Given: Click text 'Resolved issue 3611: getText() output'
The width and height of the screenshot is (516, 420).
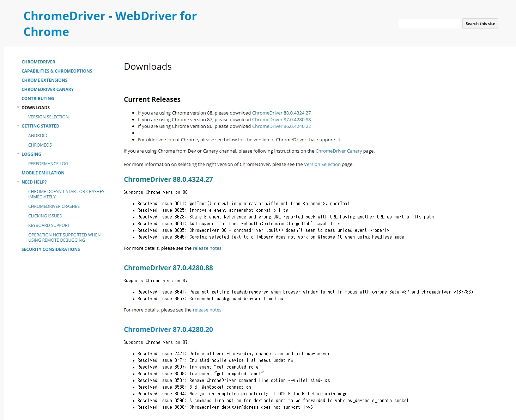Looking at the screenshot, I should (x=183, y=203).
